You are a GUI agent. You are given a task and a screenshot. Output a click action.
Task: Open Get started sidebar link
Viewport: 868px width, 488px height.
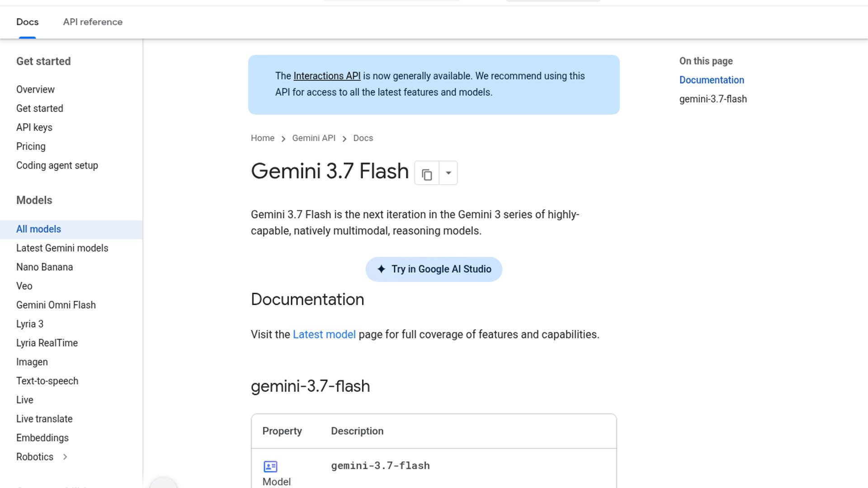(40, 108)
